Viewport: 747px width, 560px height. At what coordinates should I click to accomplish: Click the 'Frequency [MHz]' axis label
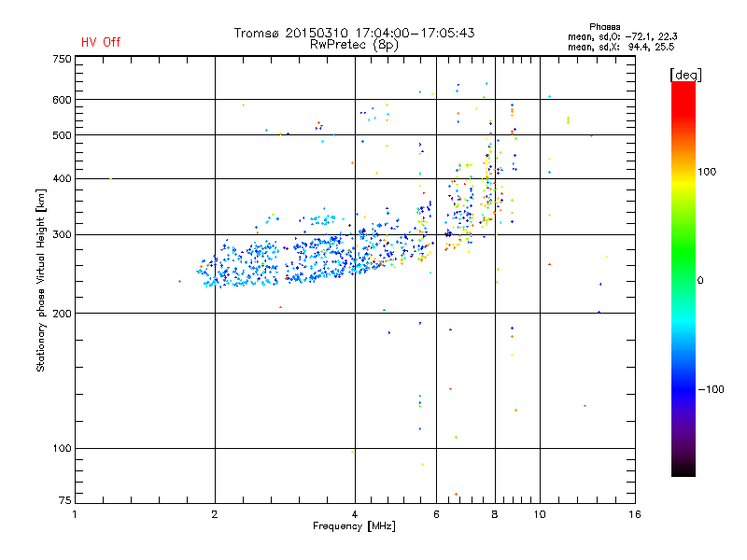355,526
